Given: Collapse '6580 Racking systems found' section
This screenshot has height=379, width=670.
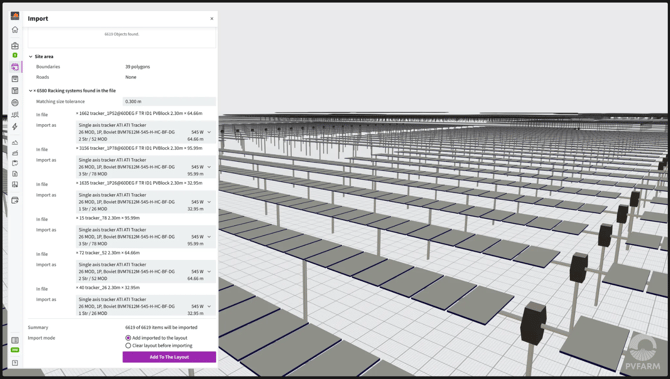Looking at the screenshot, I should click(30, 91).
